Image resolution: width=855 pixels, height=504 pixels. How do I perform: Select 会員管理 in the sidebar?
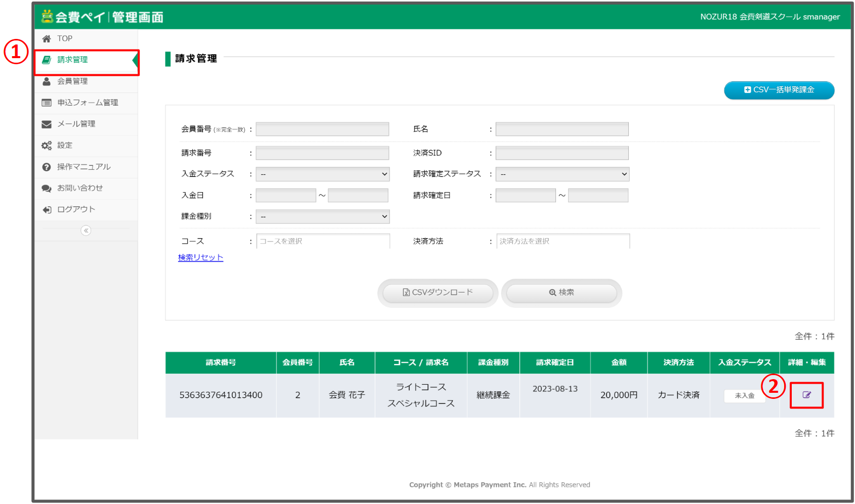(x=72, y=81)
